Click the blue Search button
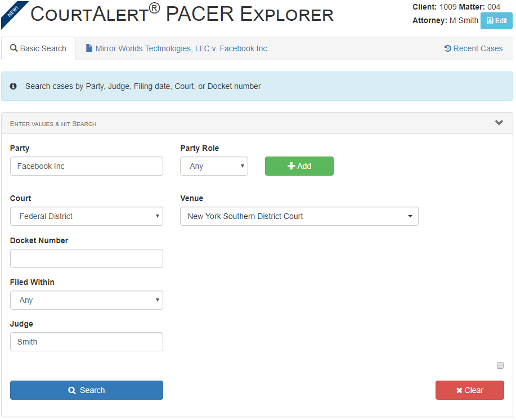 tap(87, 390)
